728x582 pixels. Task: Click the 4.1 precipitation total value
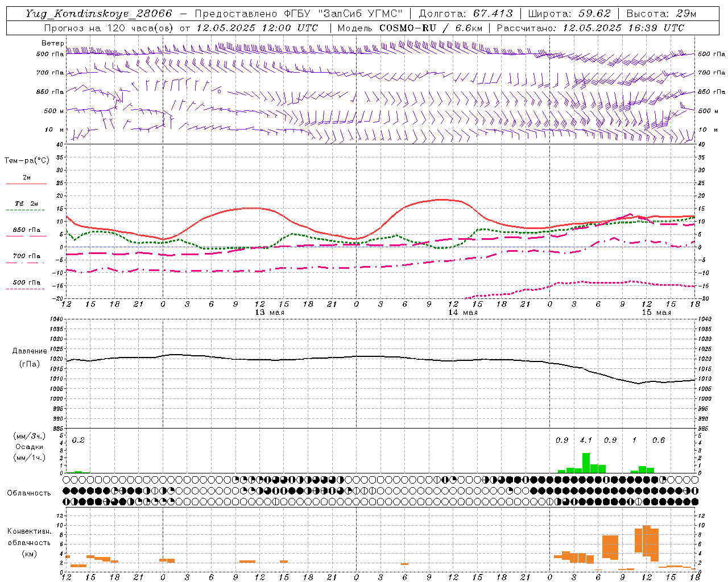coord(586,440)
